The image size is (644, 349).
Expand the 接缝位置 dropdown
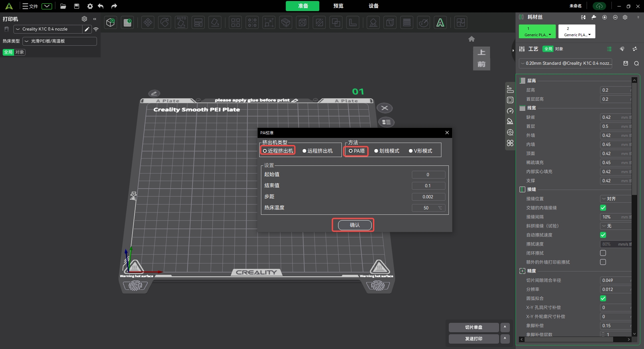(x=615, y=199)
